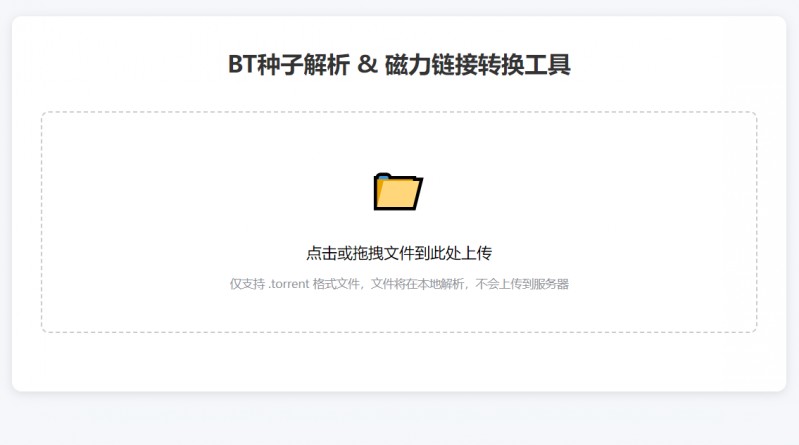
Task: Click the 文件将在本地解析 phrase in hint
Action: (x=417, y=284)
